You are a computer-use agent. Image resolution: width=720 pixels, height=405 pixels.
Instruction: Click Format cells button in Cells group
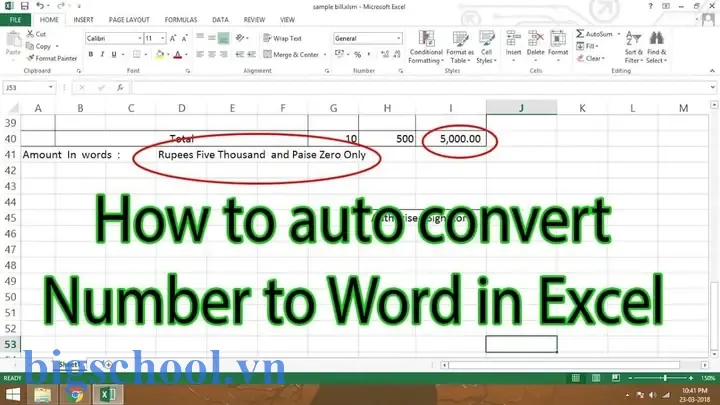click(x=558, y=47)
